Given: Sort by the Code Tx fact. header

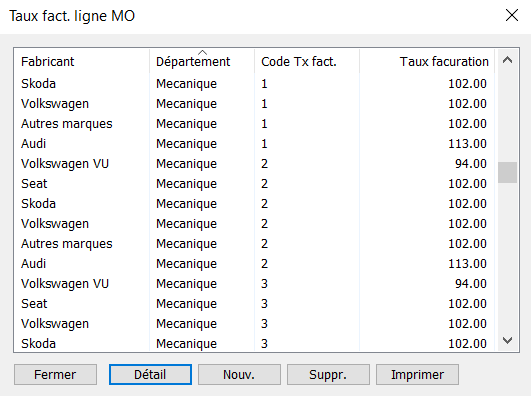Looking at the screenshot, I should point(307,61).
